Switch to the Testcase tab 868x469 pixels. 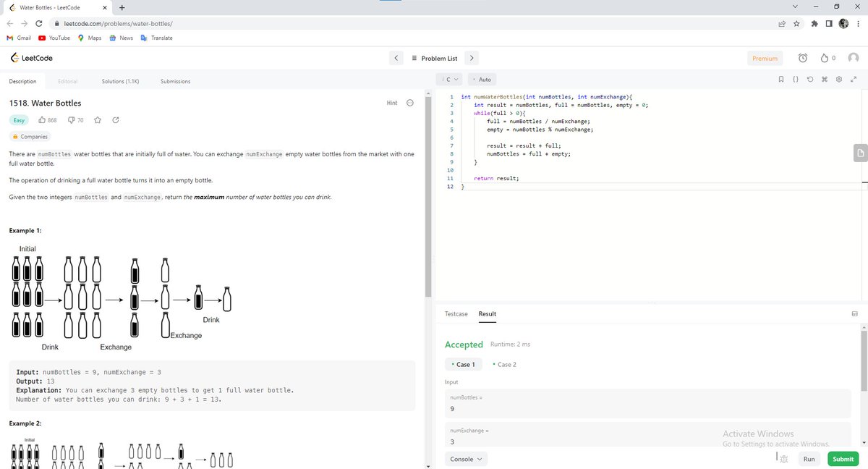click(456, 313)
